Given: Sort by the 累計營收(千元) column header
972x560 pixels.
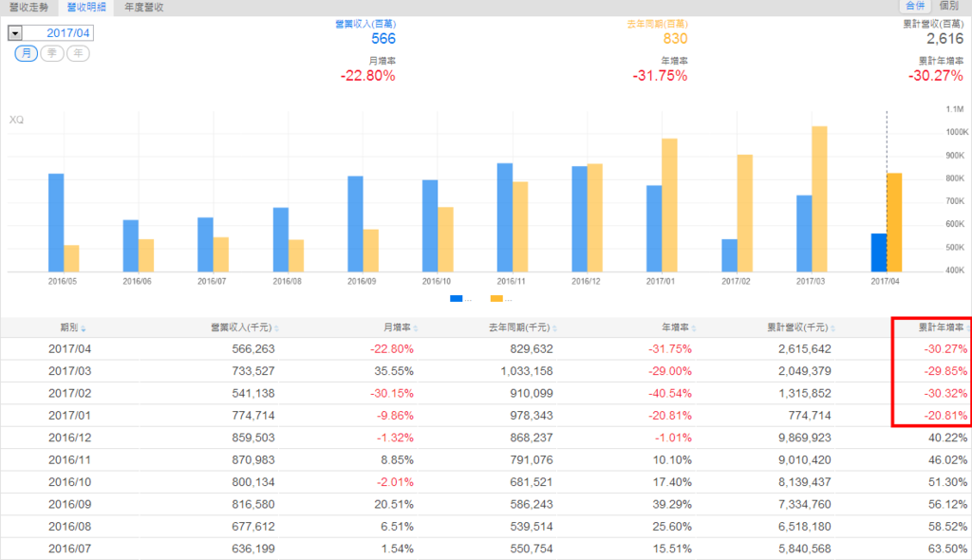Looking at the screenshot, I should pyautogui.click(x=797, y=327).
